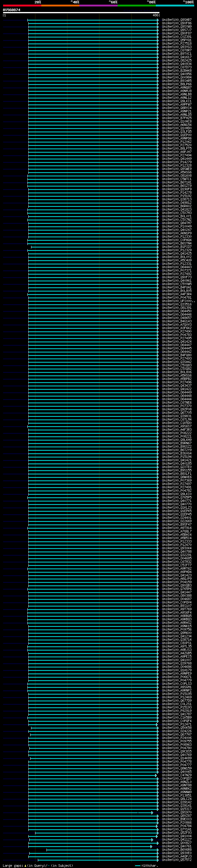Open hit UniRef100_P27518

point(177,43)
